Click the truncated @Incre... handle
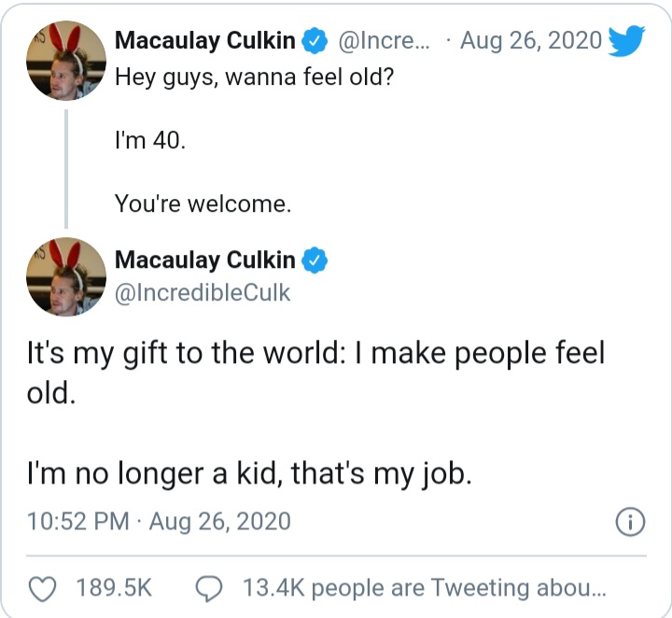Screen dimensions: 672x618 (x=385, y=41)
